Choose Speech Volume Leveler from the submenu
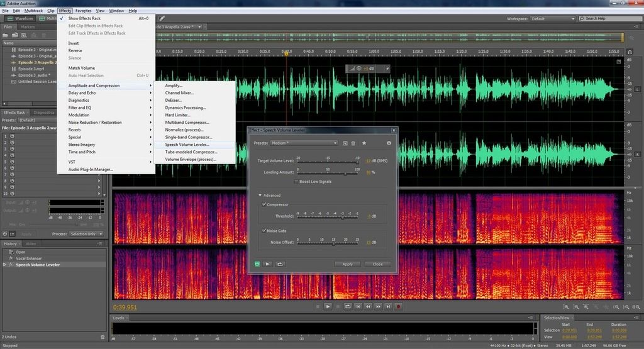644x349 pixels. [195, 145]
